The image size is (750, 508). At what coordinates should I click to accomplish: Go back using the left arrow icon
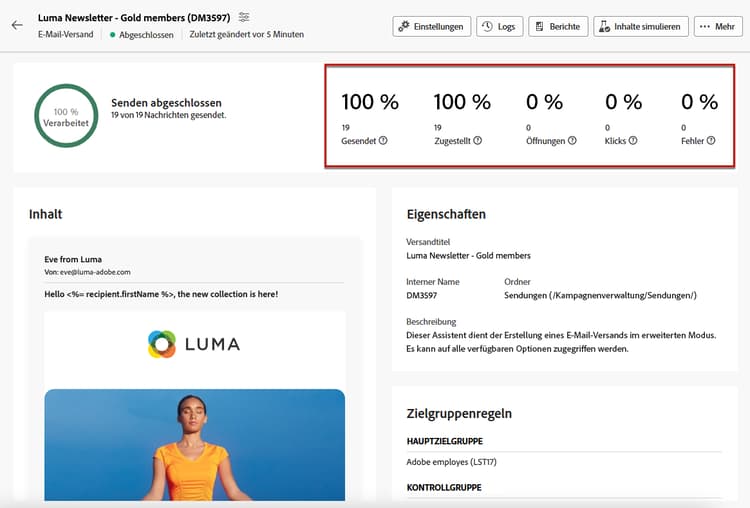coord(17,25)
